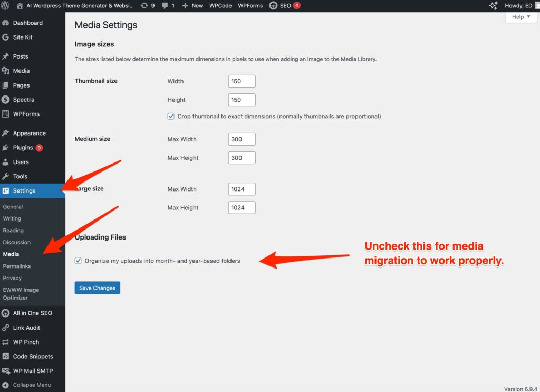Uncheck Organize uploads into month and year folders
Screen dimensions: 540x392
[x=79, y=261]
